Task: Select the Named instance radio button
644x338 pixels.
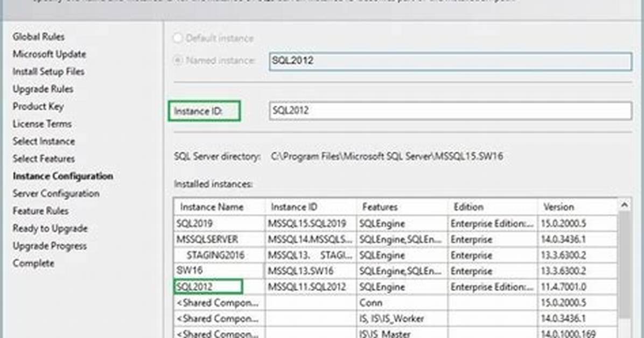Action: tap(178, 60)
